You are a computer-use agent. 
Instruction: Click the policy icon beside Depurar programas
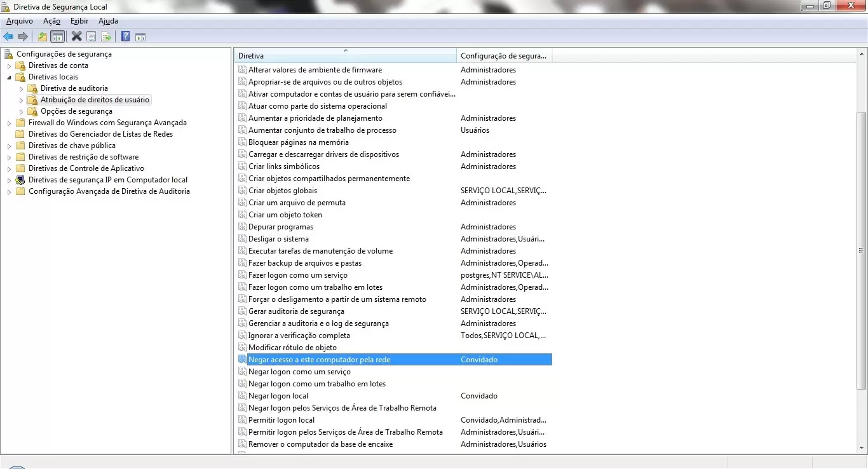tap(242, 227)
